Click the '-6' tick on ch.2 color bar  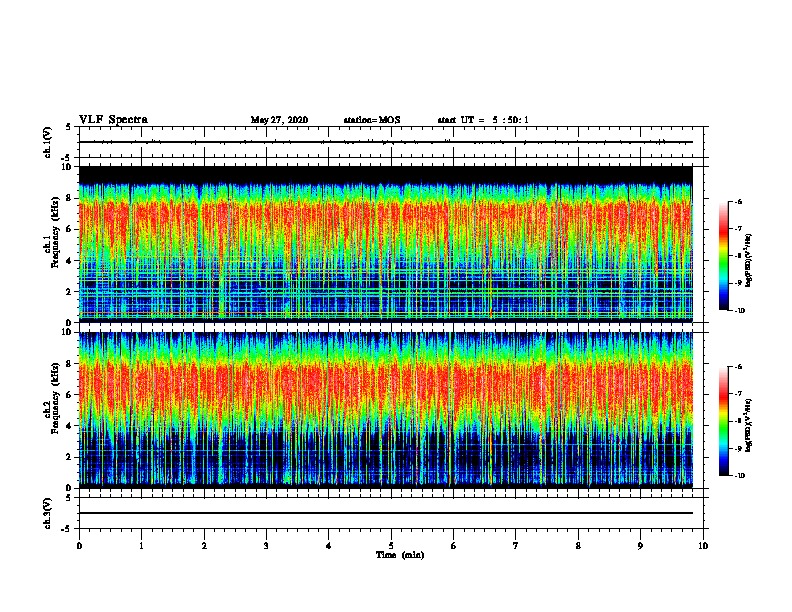pos(738,367)
